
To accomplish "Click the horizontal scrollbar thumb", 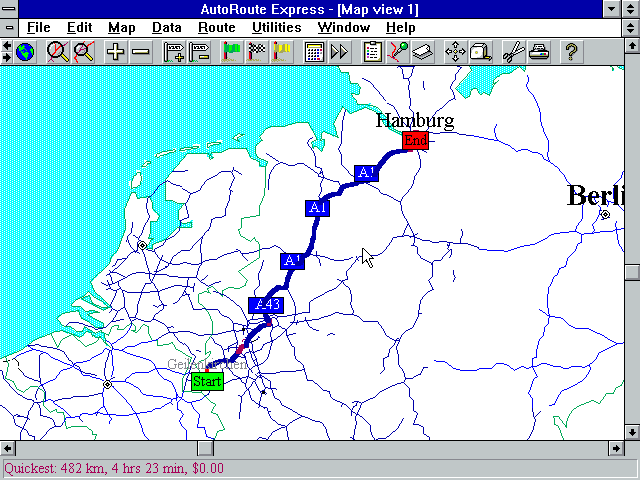I will [x=205, y=449].
